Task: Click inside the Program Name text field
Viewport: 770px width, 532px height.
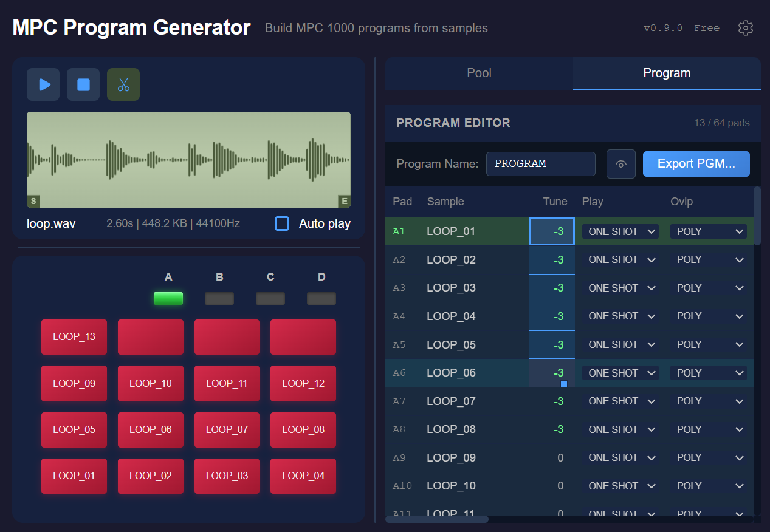Action: tap(540, 164)
